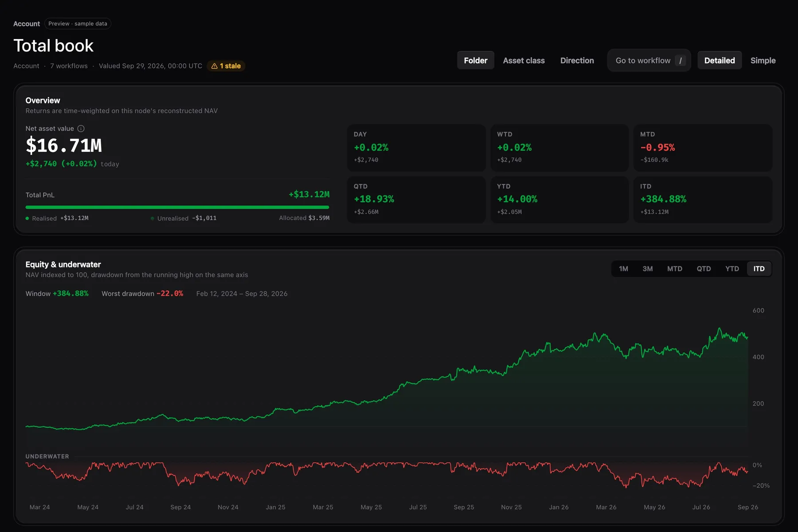Click the UNDERWATER chart label
798x532 pixels.
coord(47,457)
